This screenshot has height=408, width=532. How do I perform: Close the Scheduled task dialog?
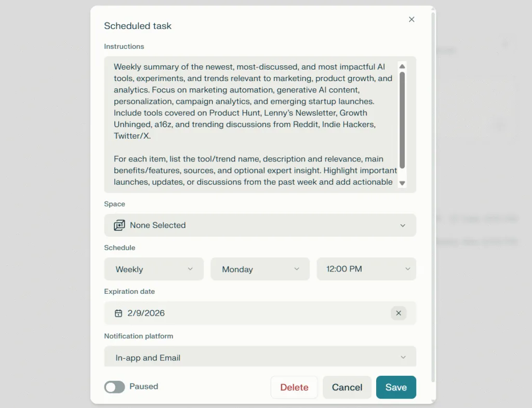(x=411, y=19)
